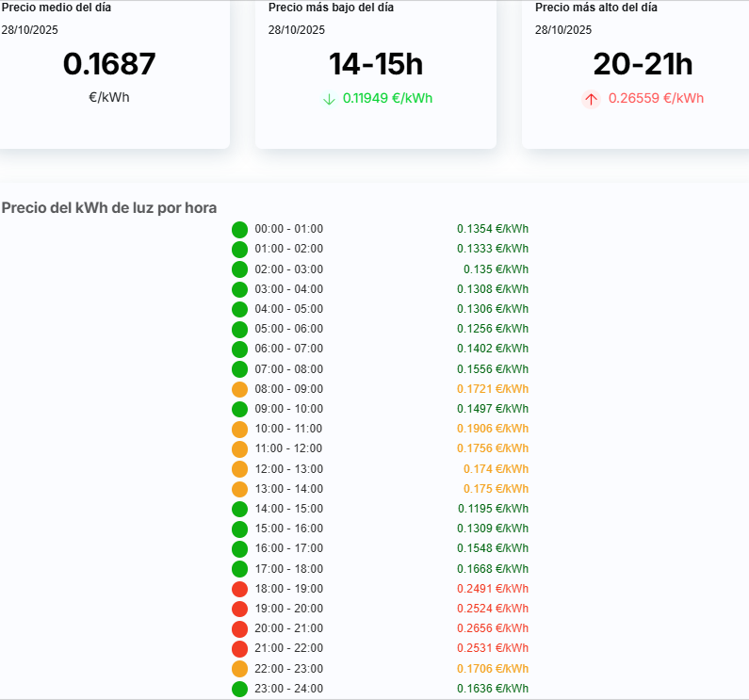Click red dot for 18:00 - 19:00
This screenshot has width=749, height=700.
pos(239,589)
